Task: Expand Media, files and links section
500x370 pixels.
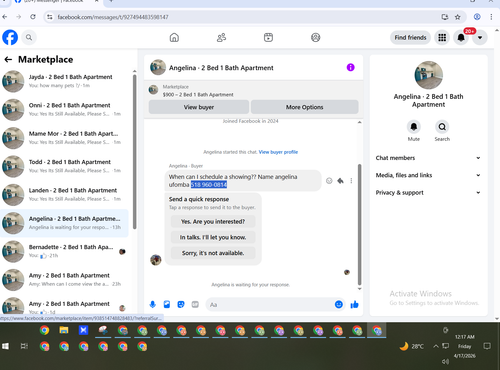Action: (428, 175)
